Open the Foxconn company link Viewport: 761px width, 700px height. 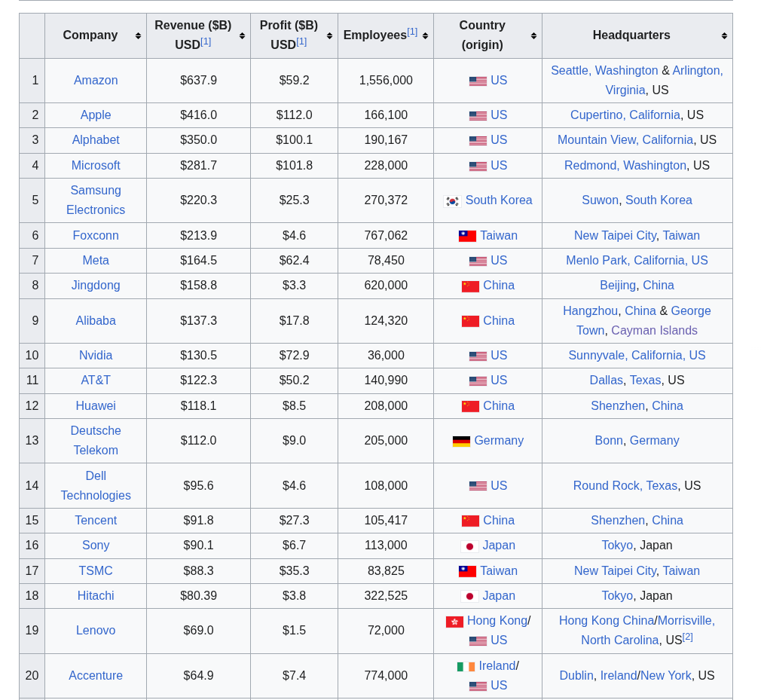coord(96,235)
